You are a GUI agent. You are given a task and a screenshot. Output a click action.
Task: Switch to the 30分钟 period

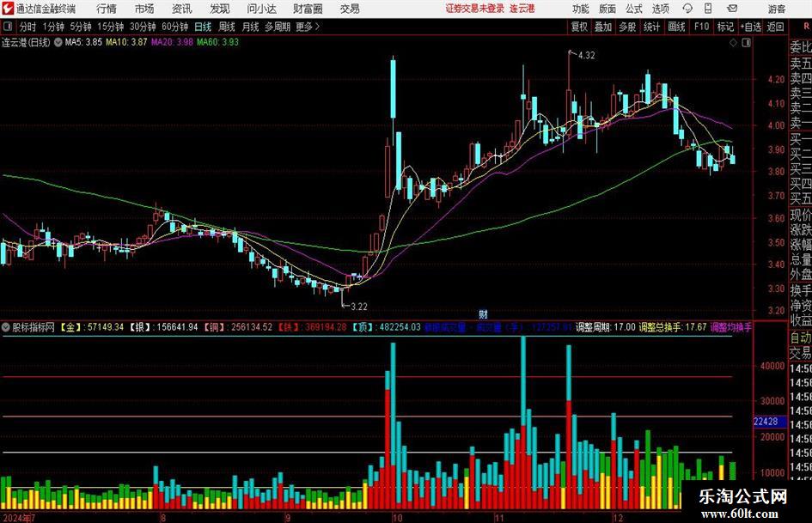click(143, 27)
